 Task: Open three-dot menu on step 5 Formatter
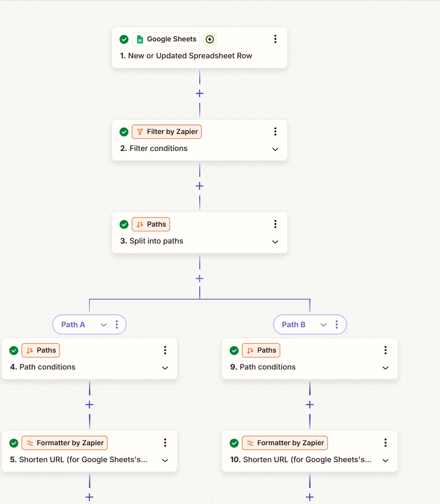point(165,443)
